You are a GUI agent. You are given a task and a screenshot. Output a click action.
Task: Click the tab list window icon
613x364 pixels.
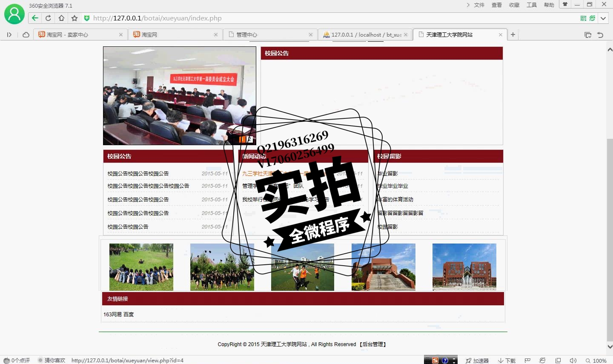tap(588, 35)
